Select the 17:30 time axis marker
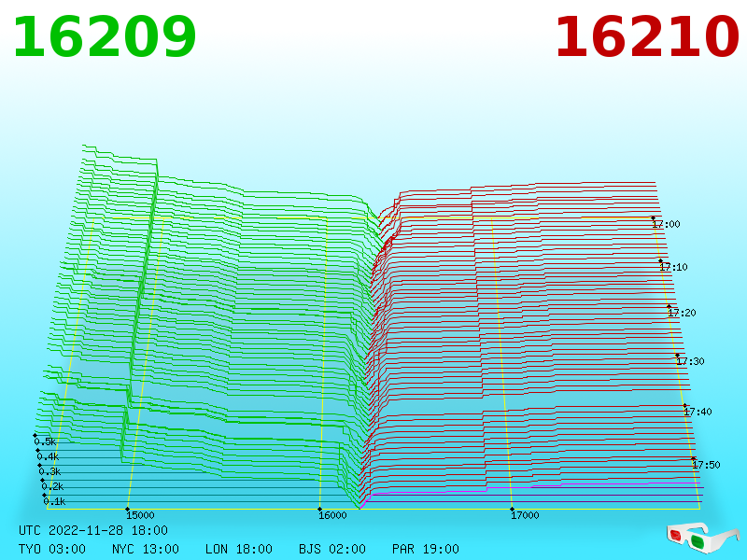This screenshot has height=560, width=747. (x=690, y=361)
